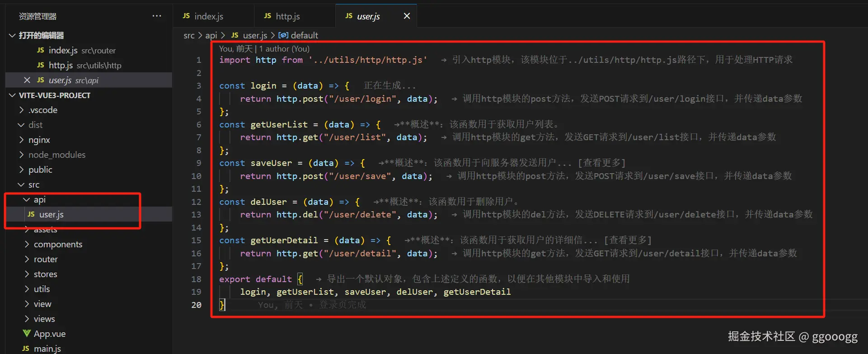Click the '1 author (You)' code lens
The width and height of the screenshot is (868, 354).
284,49
